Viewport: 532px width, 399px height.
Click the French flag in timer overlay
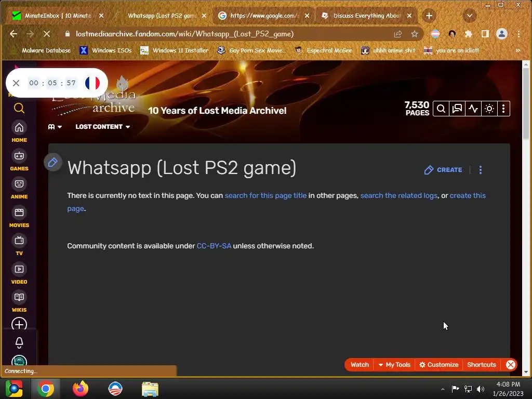click(x=92, y=83)
